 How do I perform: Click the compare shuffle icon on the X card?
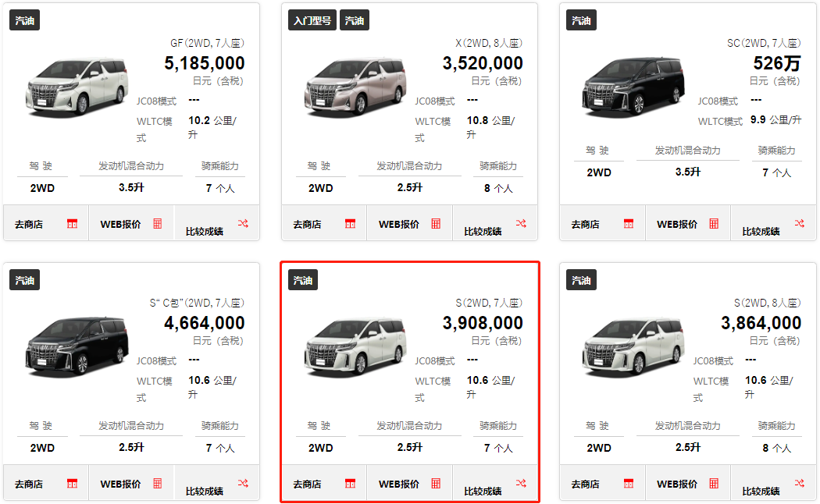pyautogui.click(x=521, y=224)
